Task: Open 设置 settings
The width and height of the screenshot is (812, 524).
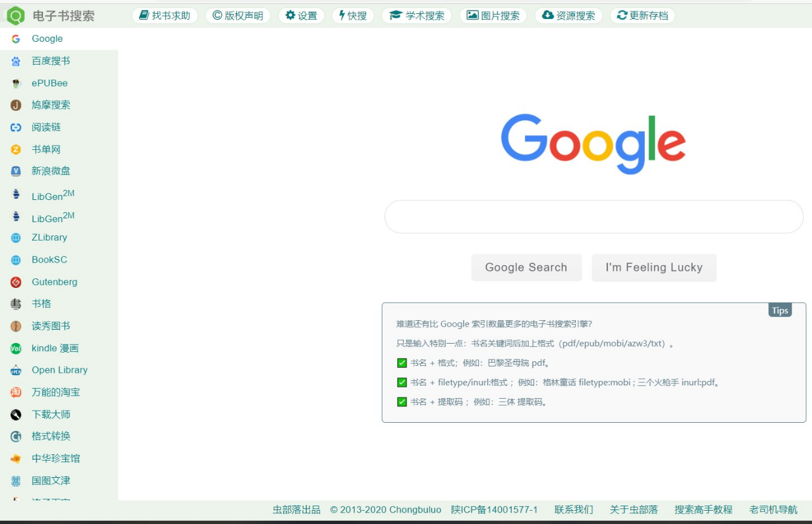Action: pos(301,15)
